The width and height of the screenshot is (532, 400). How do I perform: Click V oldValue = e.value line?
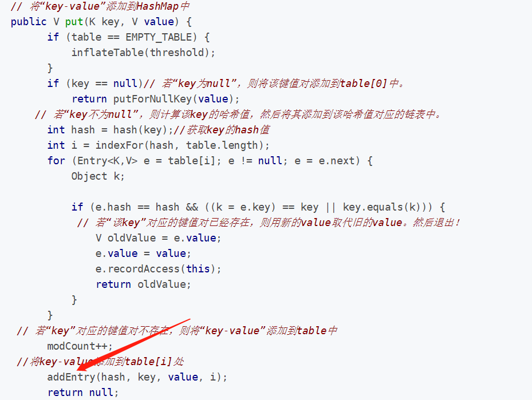[x=158, y=238]
